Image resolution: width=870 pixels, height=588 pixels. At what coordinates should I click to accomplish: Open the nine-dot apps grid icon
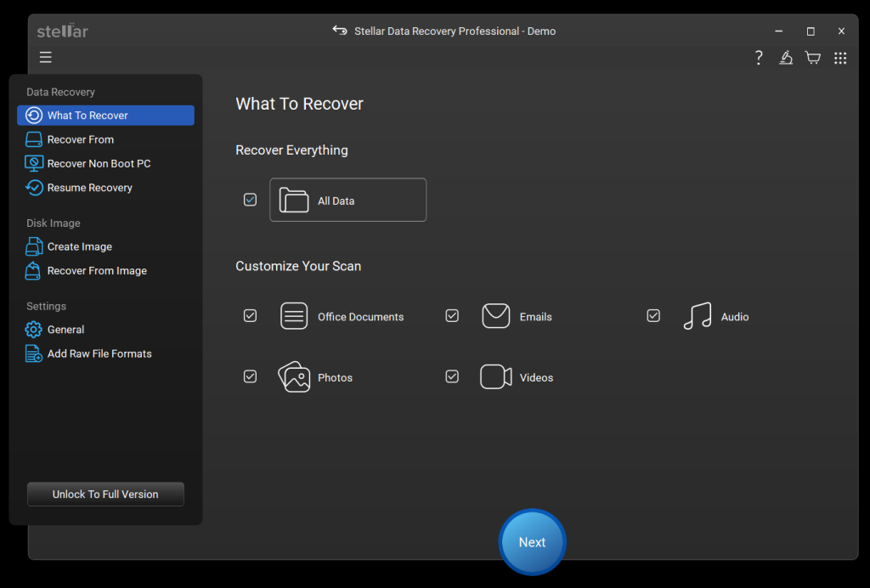840,58
